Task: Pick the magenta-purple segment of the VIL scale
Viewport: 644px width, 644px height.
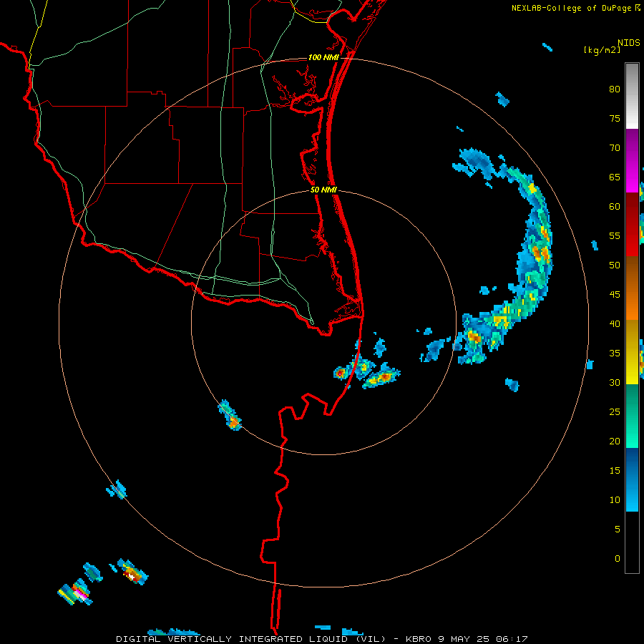Action: [x=632, y=160]
